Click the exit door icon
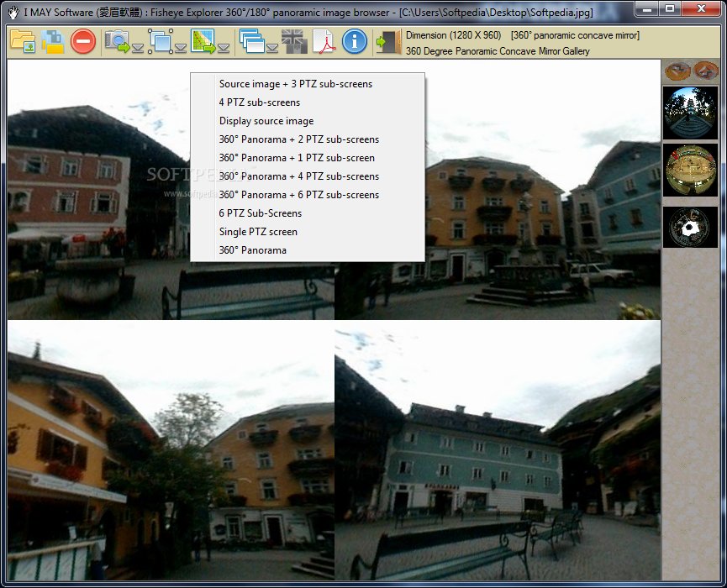 388,43
